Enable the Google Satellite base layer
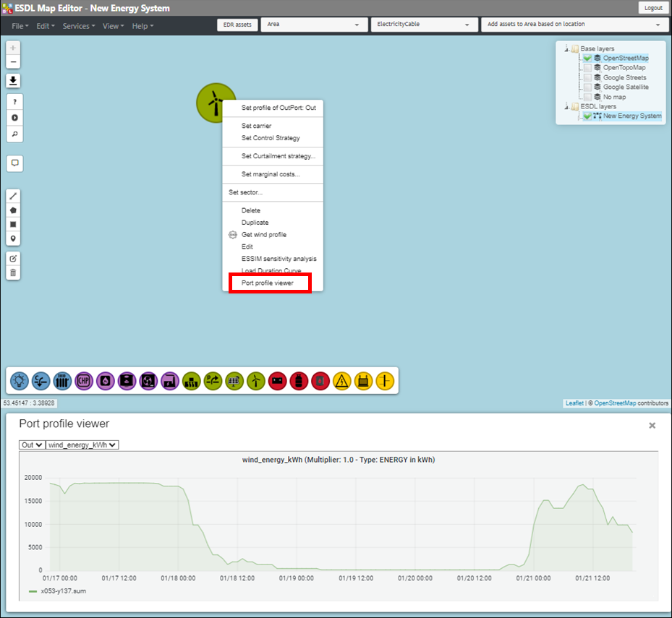 [x=587, y=87]
